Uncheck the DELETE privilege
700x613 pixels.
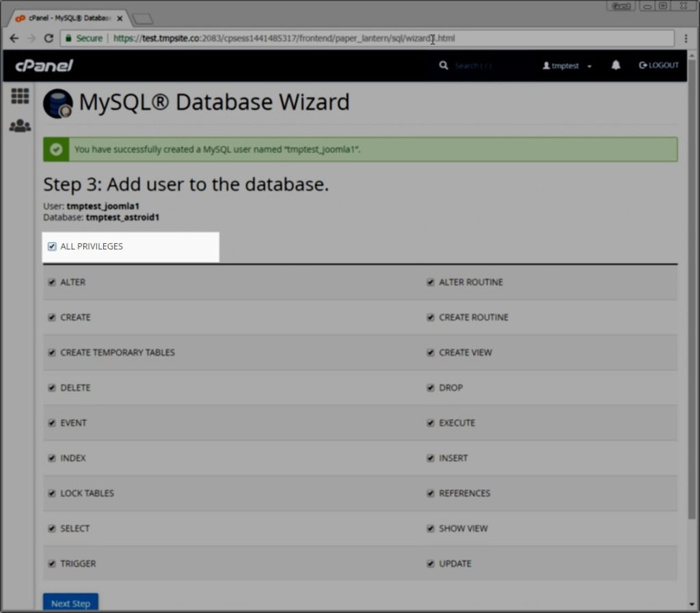(52, 388)
